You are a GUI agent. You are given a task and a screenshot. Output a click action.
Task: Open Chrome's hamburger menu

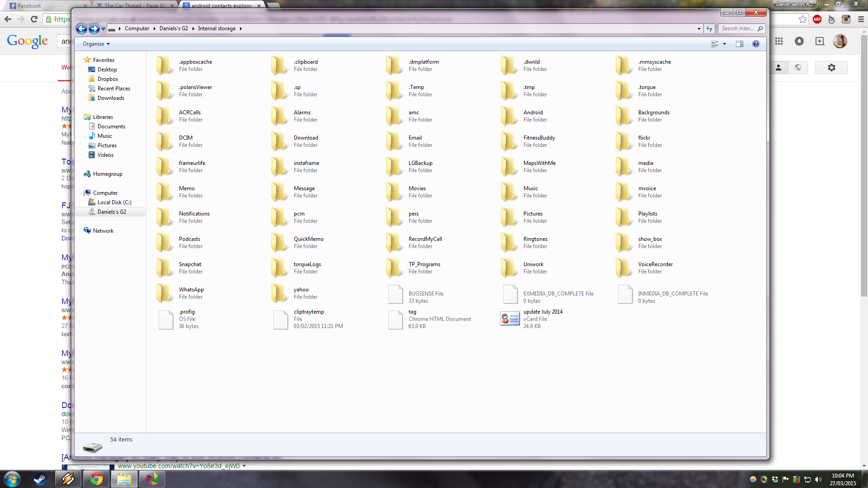[x=861, y=19]
